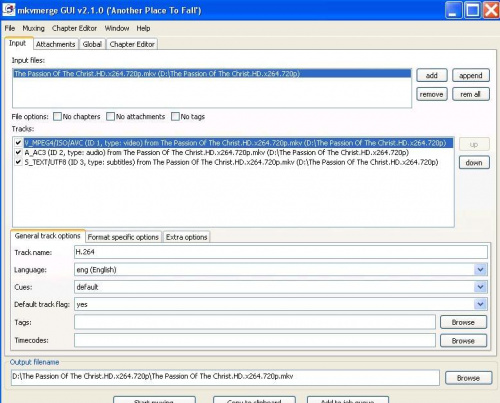Browse for a Tags file
The image size is (500, 403).
[x=463, y=322]
